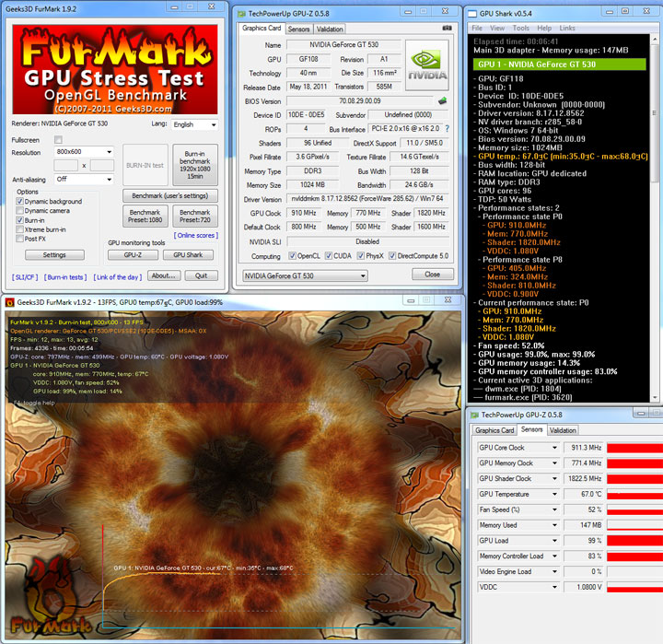
Task: Open the Burn-in tests link
Action: 65,277
